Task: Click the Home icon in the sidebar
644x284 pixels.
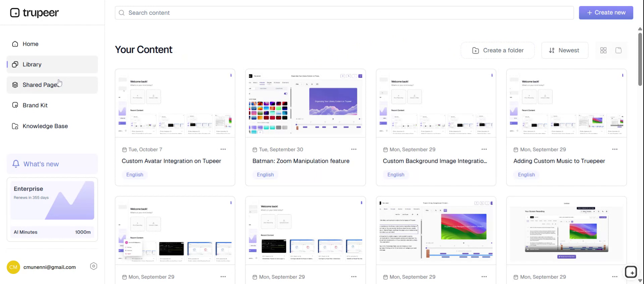Action: click(x=15, y=44)
